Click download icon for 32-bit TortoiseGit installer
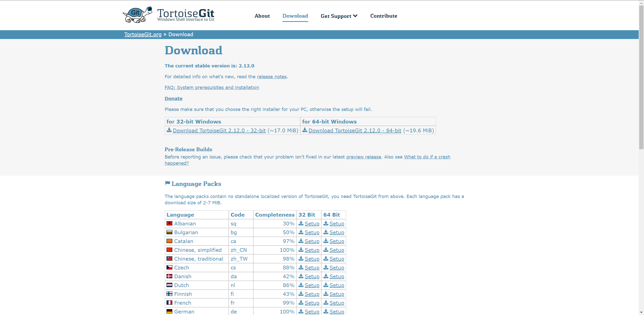 point(169,130)
